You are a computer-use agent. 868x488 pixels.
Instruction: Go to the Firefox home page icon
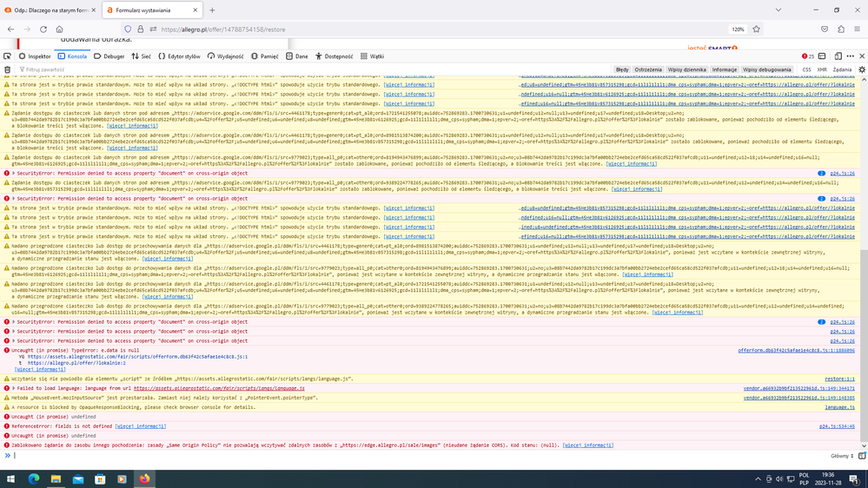(59, 30)
